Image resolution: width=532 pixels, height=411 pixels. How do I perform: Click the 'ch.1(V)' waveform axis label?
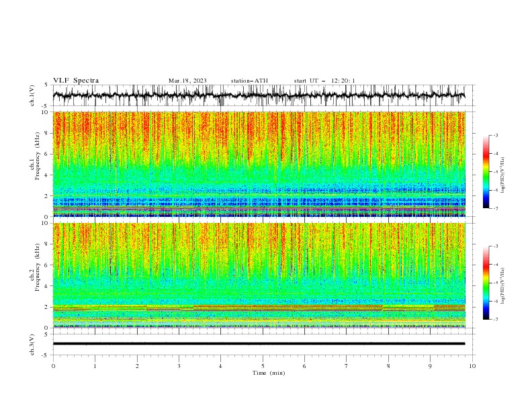pos(32,95)
